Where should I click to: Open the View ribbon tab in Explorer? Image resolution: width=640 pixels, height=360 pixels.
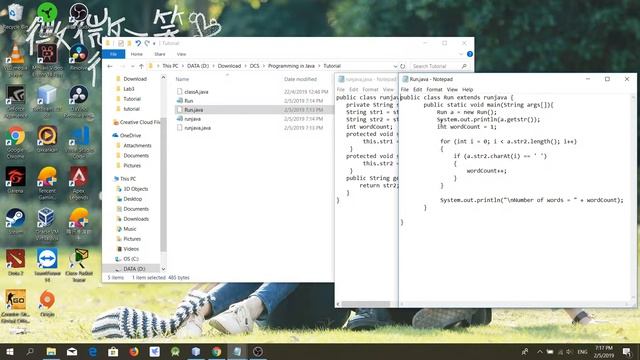point(181,54)
